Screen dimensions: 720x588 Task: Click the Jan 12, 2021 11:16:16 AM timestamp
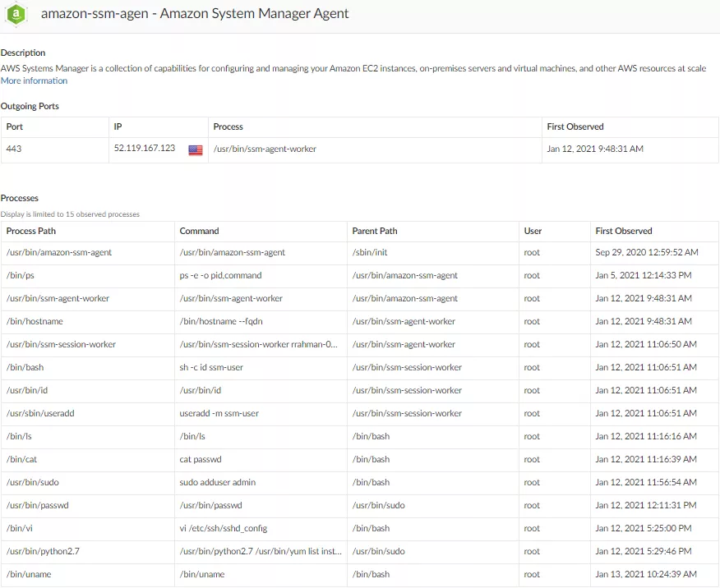coord(645,436)
